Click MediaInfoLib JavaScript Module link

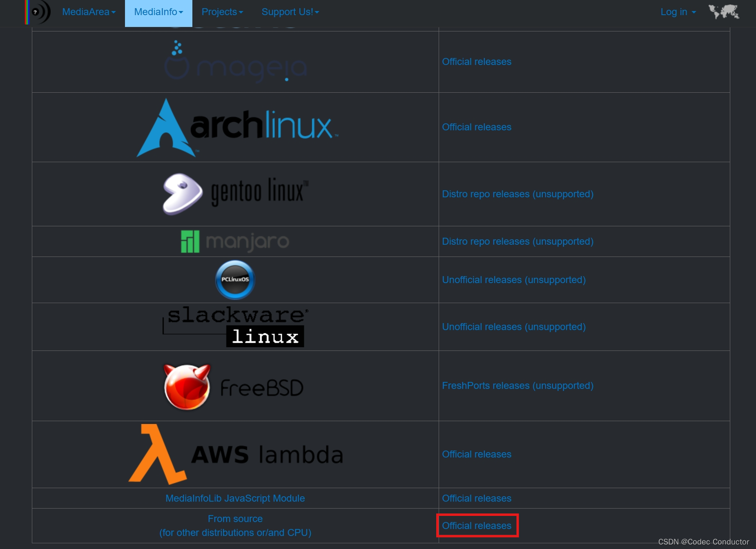click(235, 498)
